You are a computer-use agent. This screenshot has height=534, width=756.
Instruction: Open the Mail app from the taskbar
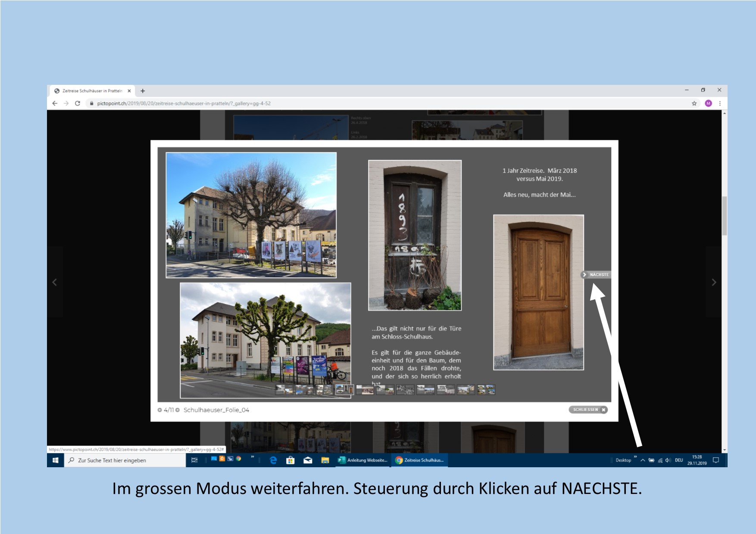pos(308,460)
